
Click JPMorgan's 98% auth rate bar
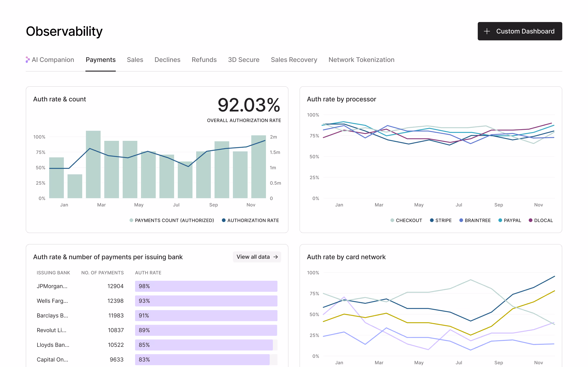(206, 286)
